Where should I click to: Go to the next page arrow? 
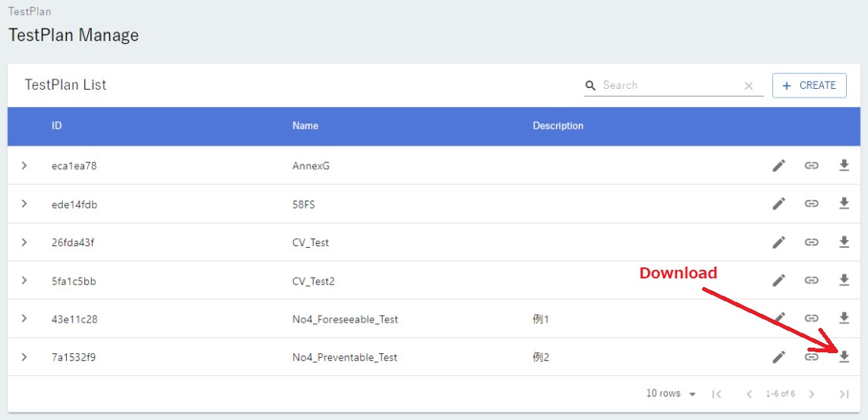[x=811, y=394]
